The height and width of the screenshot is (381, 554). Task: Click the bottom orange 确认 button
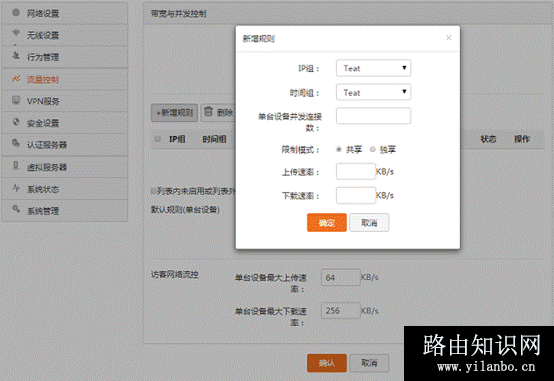coord(327,363)
